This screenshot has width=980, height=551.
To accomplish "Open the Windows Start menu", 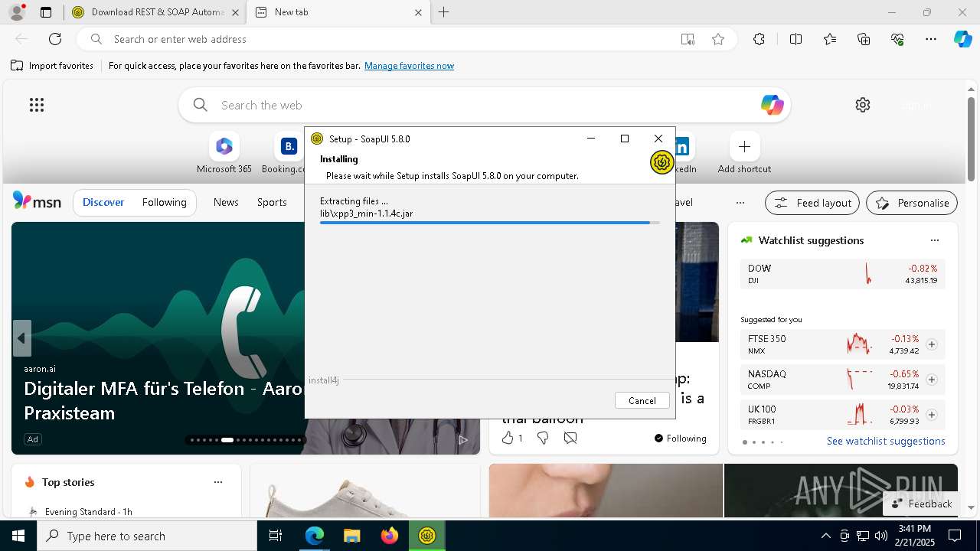I will coord(18,536).
